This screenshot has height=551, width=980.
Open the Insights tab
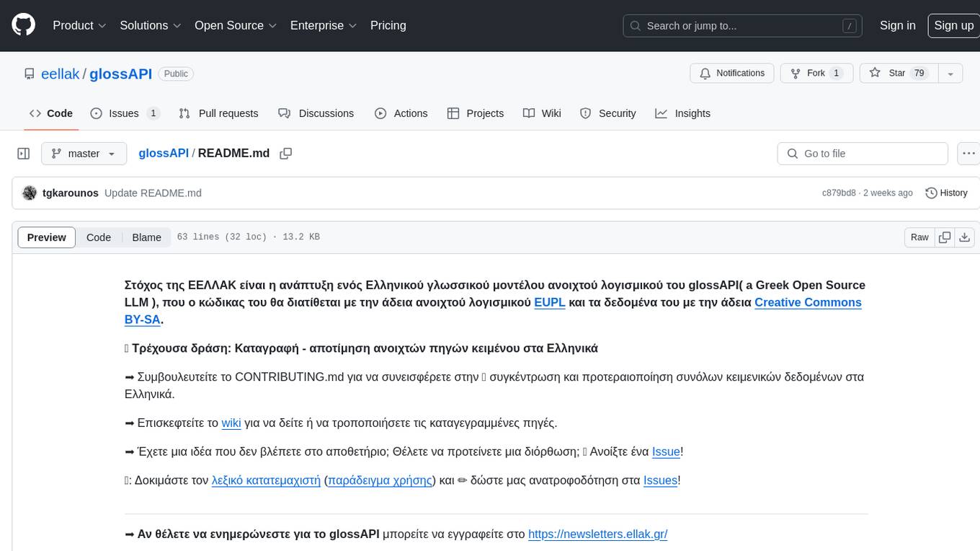[682, 113]
